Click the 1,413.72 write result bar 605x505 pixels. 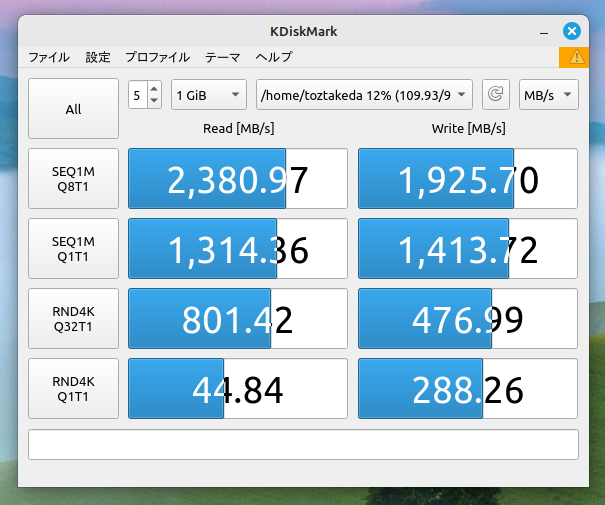click(x=468, y=248)
